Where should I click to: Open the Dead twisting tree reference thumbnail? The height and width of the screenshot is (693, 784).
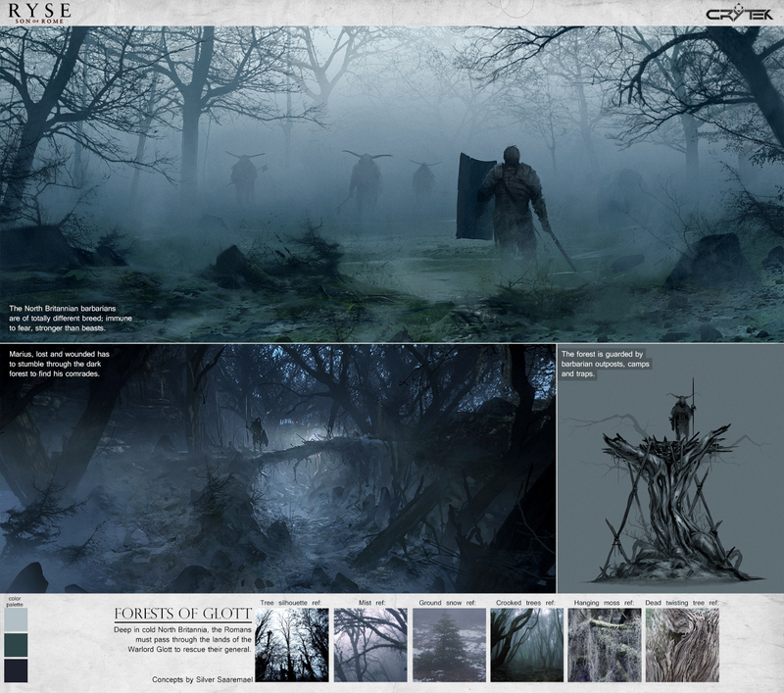coord(682,645)
